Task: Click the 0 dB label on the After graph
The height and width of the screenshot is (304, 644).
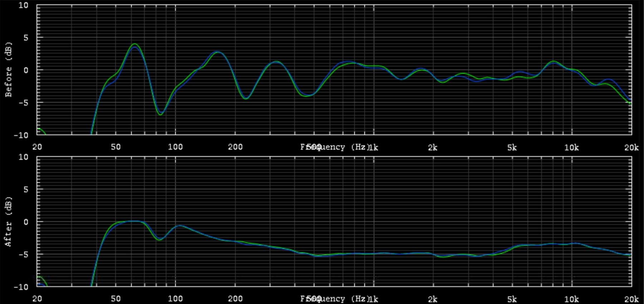Action: pos(26,222)
